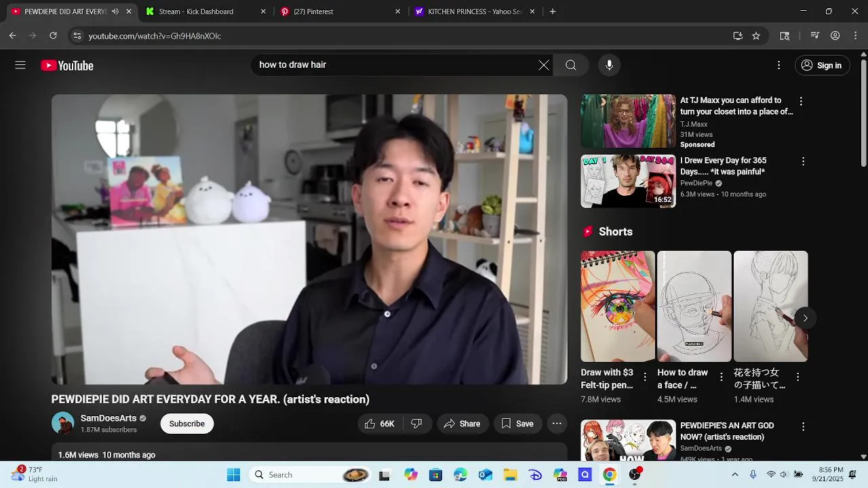The height and width of the screenshot is (488, 868).
Task: Open YouTube settings three-dot menu
Action: pyautogui.click(x=778, y=65)
